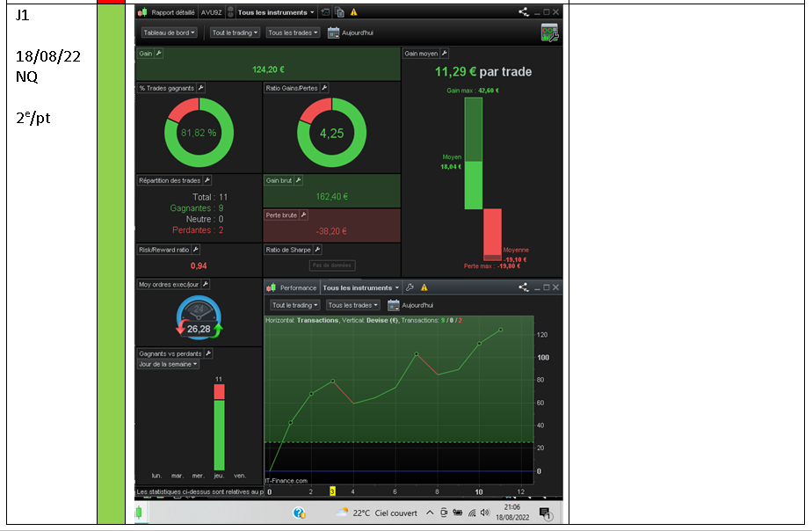This screenshot has height=531, width=812.
Task: Click the volume speaker icon in the system tray
Action: coord(485,513)
